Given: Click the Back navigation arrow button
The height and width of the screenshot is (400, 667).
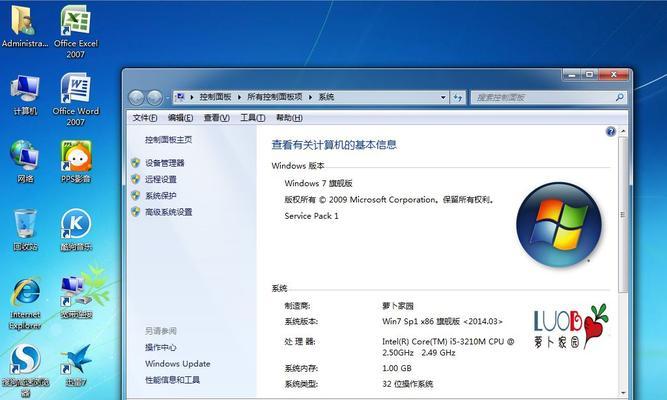Looking at the screenshot, I should tap(136, 98).
